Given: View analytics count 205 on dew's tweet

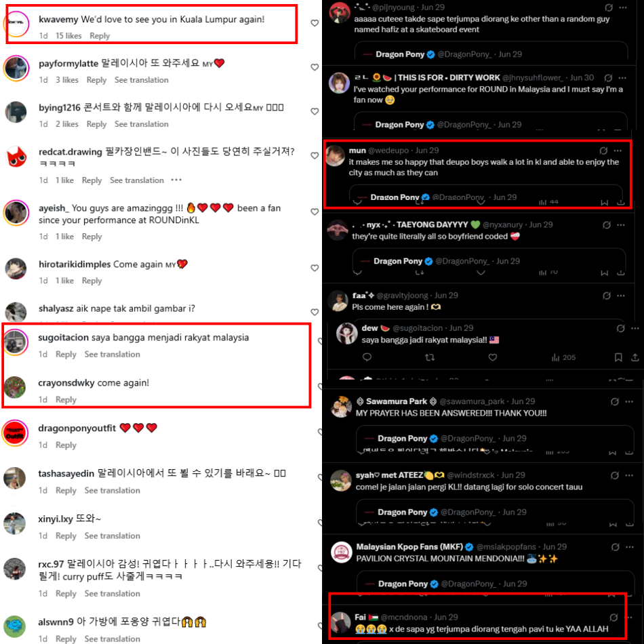Looking at the screenshot, I should pos(563,357).
